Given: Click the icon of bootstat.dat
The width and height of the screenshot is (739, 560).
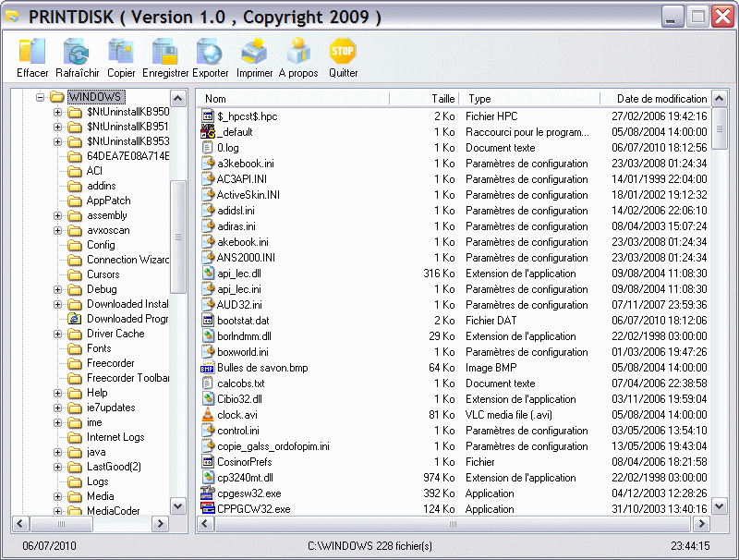Looking at the screenshot, I should pos(208,321).
